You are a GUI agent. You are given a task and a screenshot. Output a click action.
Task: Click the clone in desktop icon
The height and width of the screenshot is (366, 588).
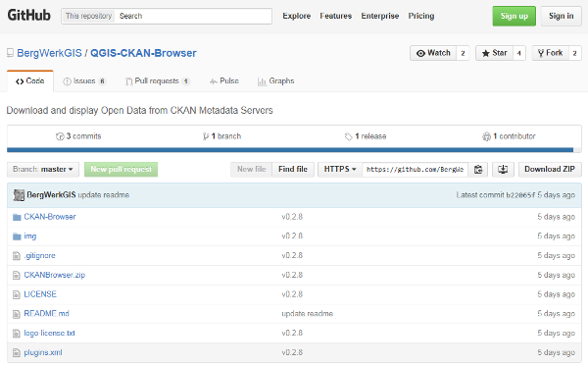point(503,170)
